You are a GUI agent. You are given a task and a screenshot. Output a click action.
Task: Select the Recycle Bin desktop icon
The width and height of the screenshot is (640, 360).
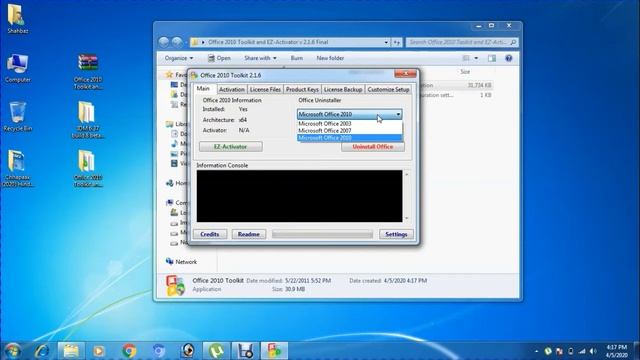coord(17,117)
